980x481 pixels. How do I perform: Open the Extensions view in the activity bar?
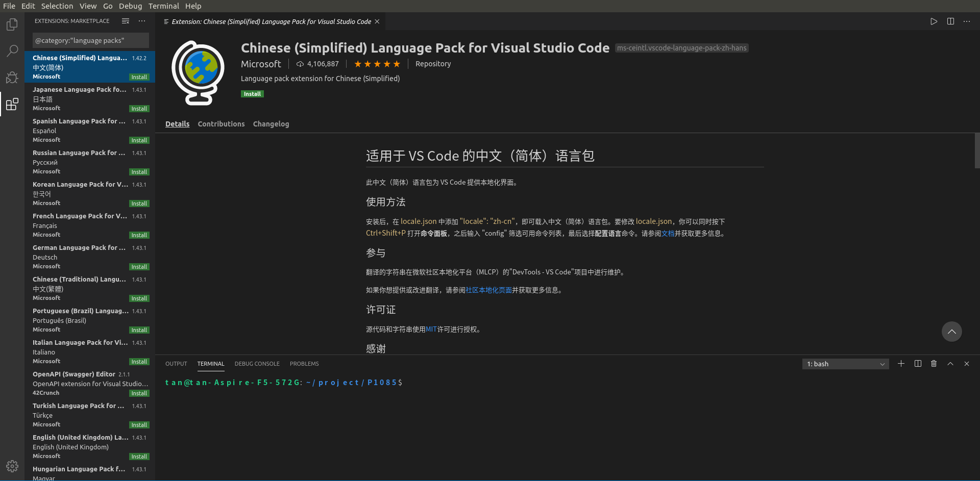pos(11,105)
